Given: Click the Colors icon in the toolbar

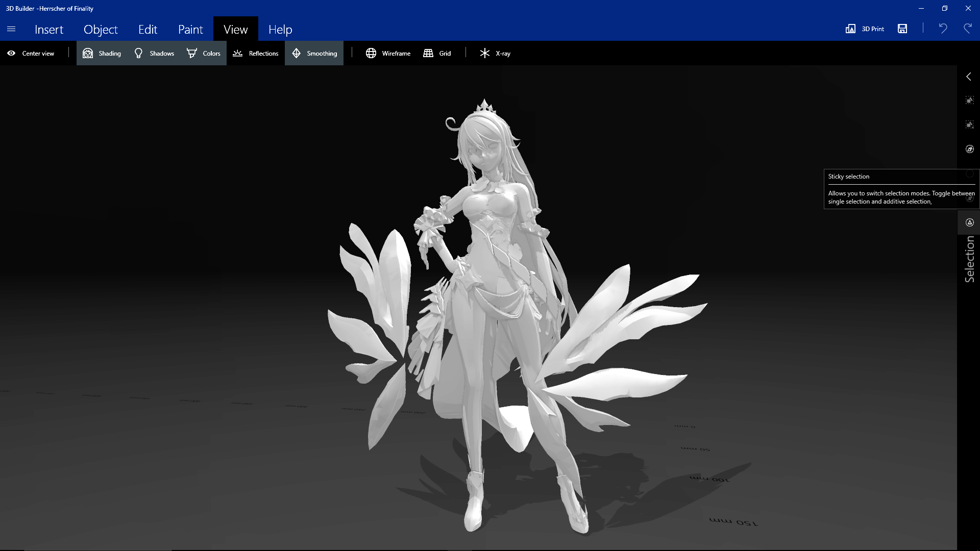Looking at the screenshot, I should coord(191,53).
